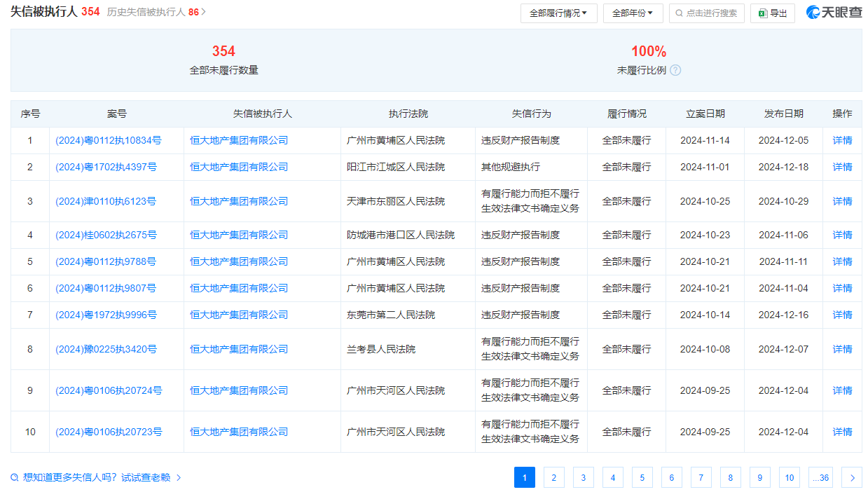View 详情 for row 7 东莞 case
Image resolution: width=868 pixels, height=492 pixels.
coord(842,315)
